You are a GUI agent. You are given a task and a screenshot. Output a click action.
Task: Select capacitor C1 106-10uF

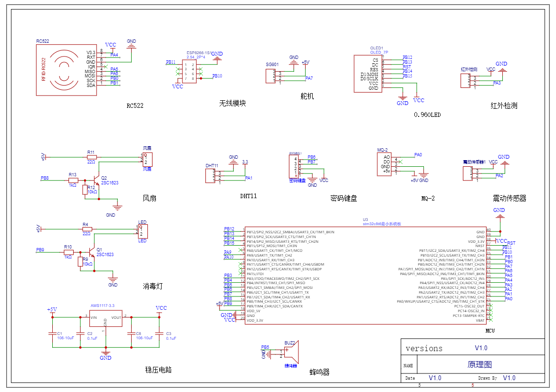tap(52, 334)
